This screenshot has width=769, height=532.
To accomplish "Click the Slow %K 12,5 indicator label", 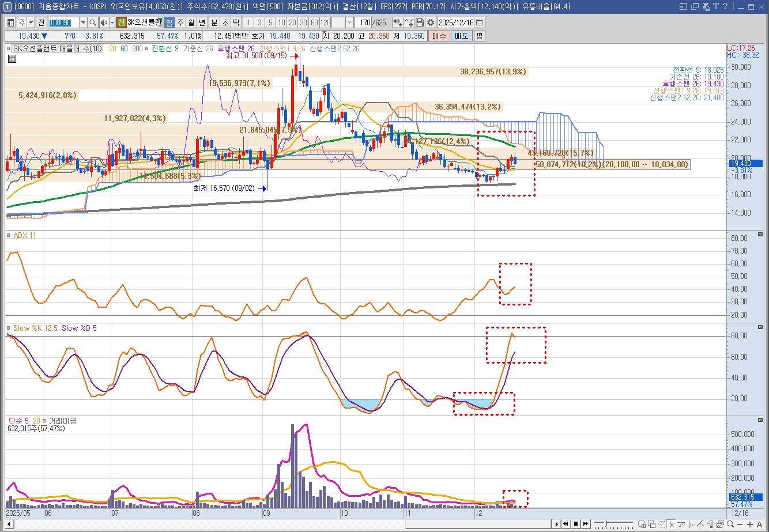I will [35, 328].
